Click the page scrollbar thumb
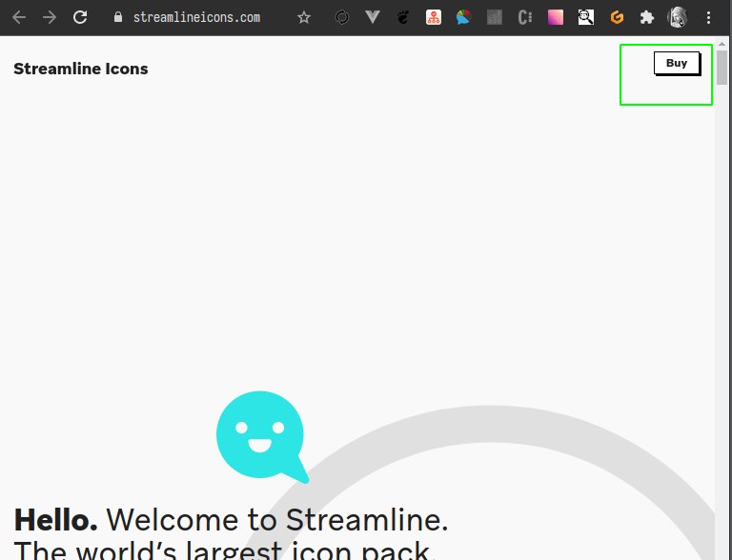 [722, 68]
